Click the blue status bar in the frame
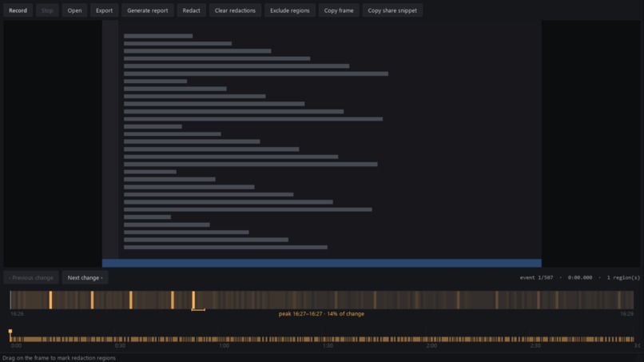Screen dimensions: 644x362 click(321, 264)
